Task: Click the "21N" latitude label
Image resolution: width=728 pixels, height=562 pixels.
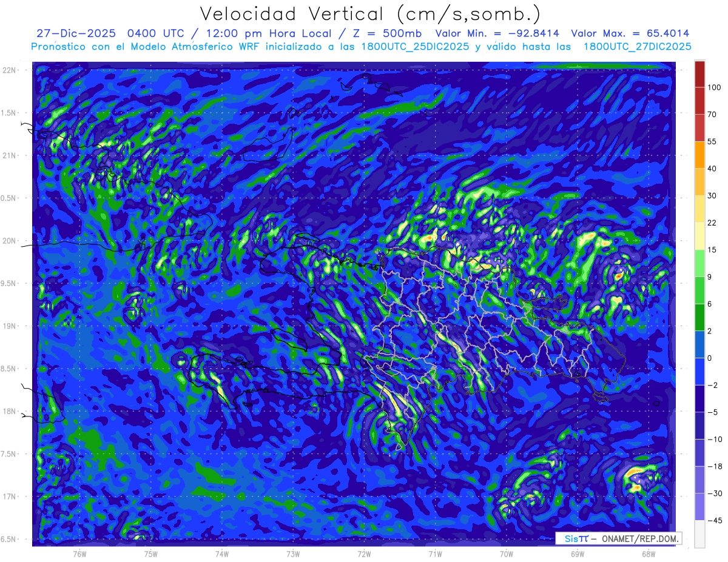Action: [x=10, y=155]
